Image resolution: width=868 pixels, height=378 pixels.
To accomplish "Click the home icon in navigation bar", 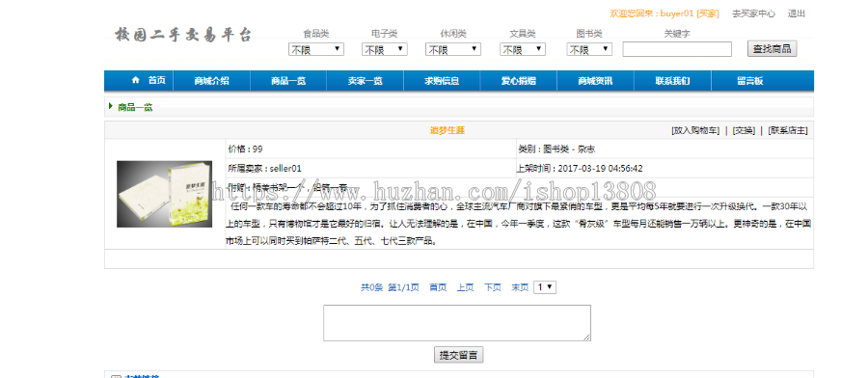I will pos(136,80).
